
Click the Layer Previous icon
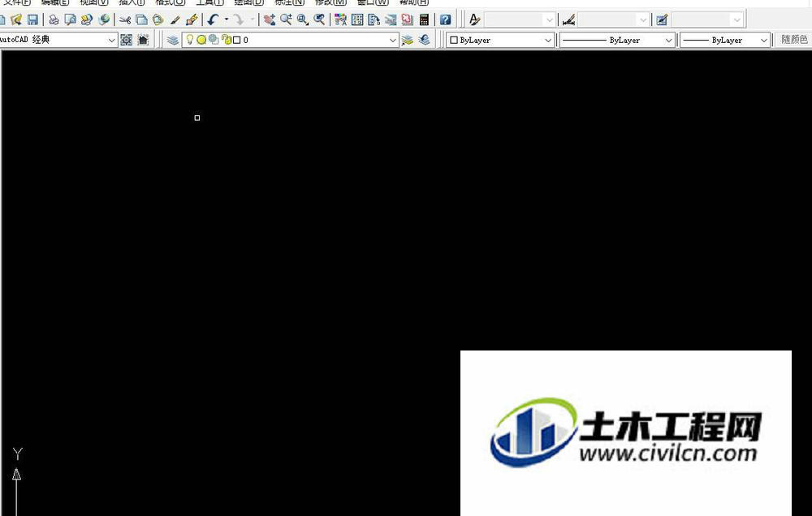pyautogui.click(x=424, y=40)
